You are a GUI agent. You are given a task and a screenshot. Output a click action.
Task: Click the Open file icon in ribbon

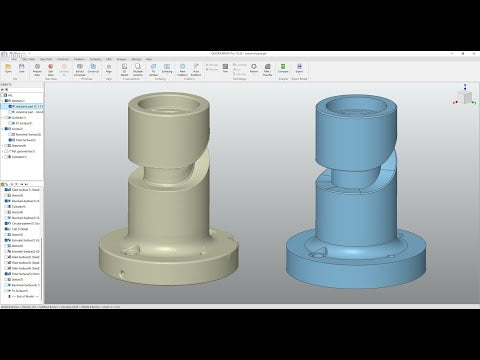click(8, 68)
